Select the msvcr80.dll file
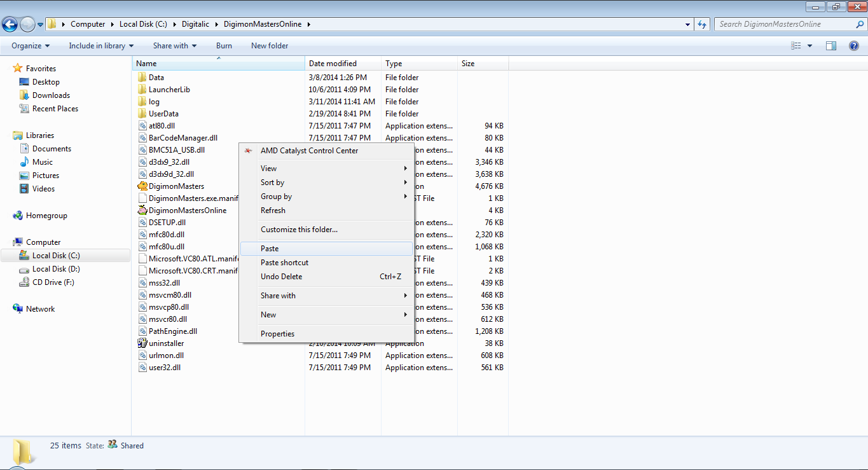 tap(168, 319)
